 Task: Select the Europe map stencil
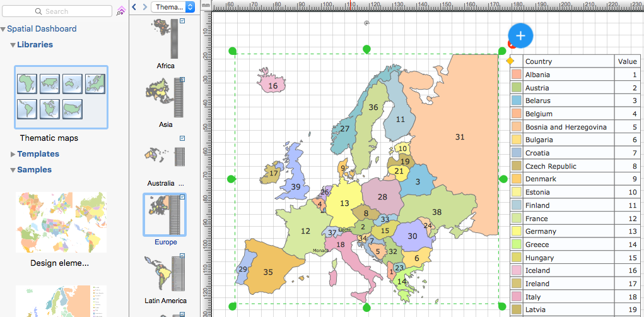(x=165, y=215)
